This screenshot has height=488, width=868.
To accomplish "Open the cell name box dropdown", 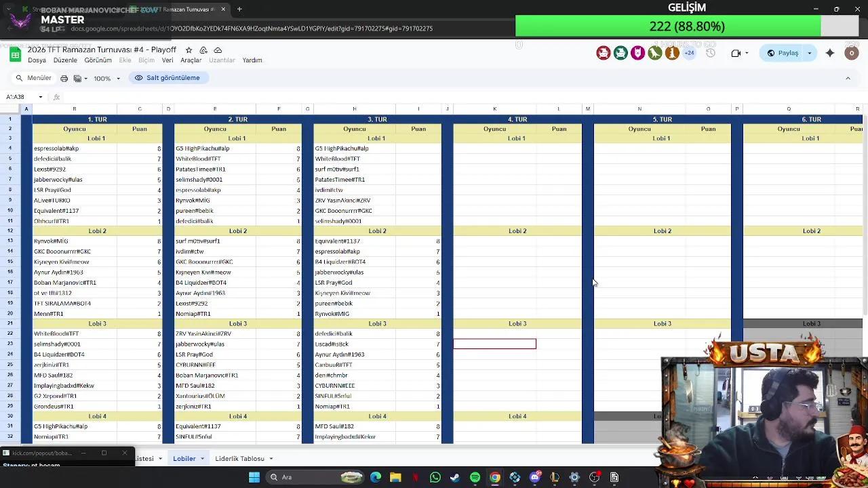I will [x=40, y=97].
